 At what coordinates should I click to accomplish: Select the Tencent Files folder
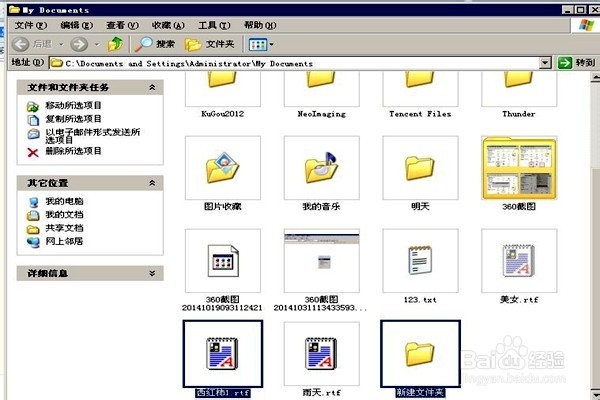click(x=420, y=94)
